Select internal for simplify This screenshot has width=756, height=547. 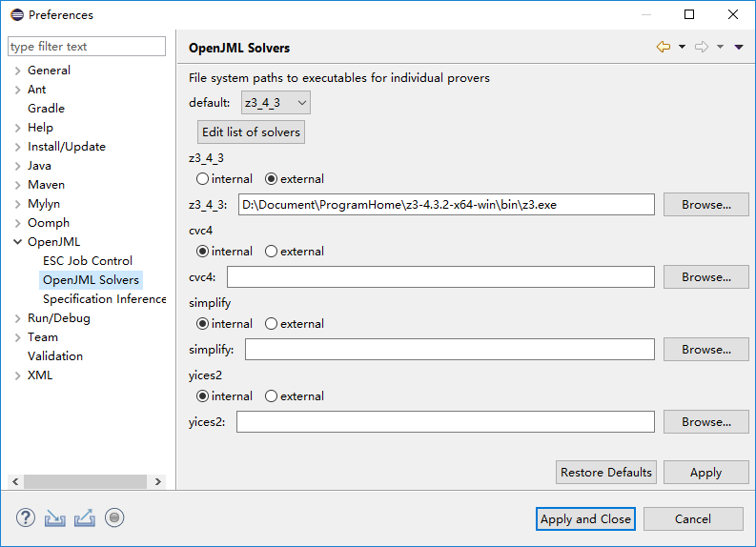(202, 323)
